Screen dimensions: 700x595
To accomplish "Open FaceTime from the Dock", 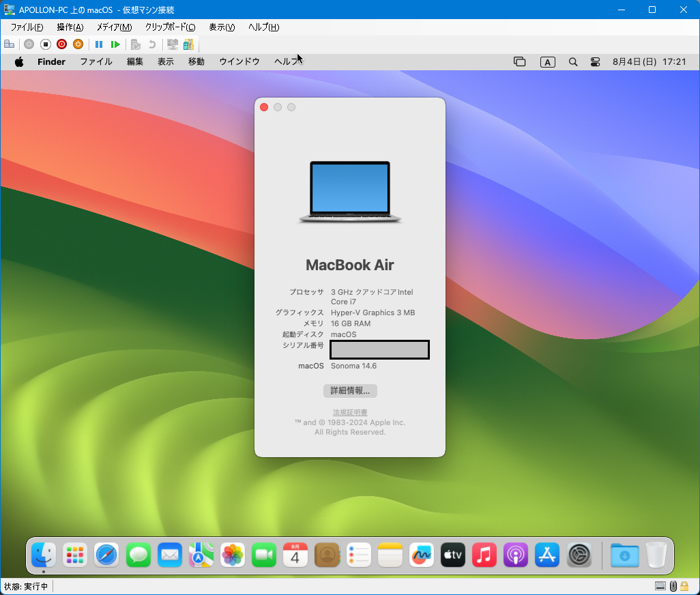I will pos(264,555).
